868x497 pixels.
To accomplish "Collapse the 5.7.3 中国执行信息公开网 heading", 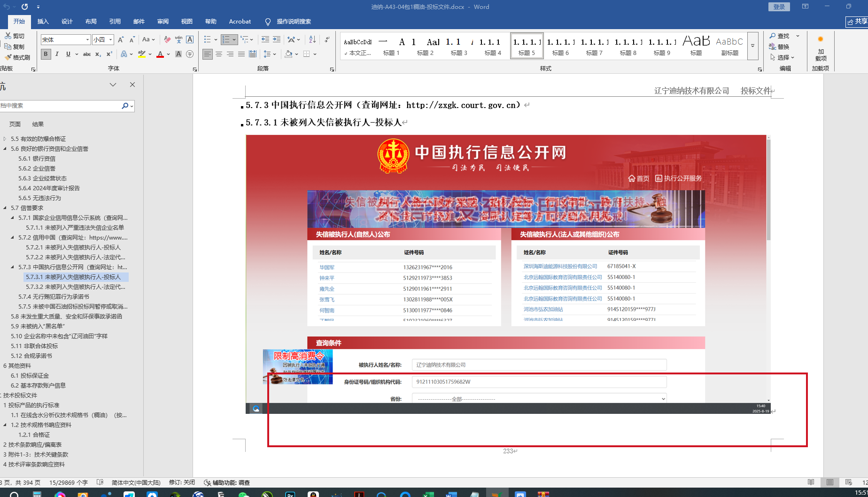I will pyautogui.click(x=12, y=267).
